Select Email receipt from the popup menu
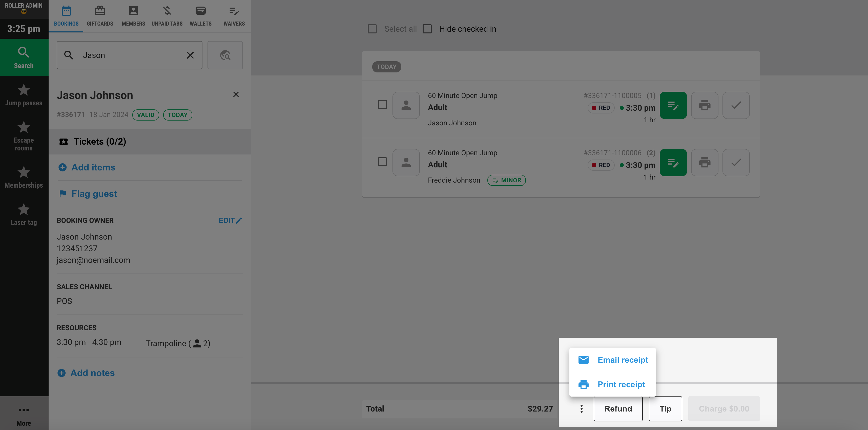The image size is (868, 430). click(x=613, y=360)
